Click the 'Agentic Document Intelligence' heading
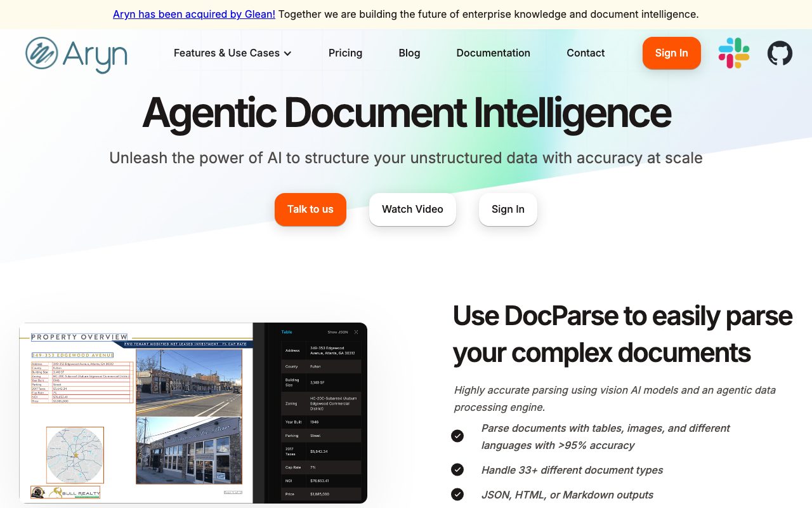The width and height of the screenshot is (812, 508). 406,112
